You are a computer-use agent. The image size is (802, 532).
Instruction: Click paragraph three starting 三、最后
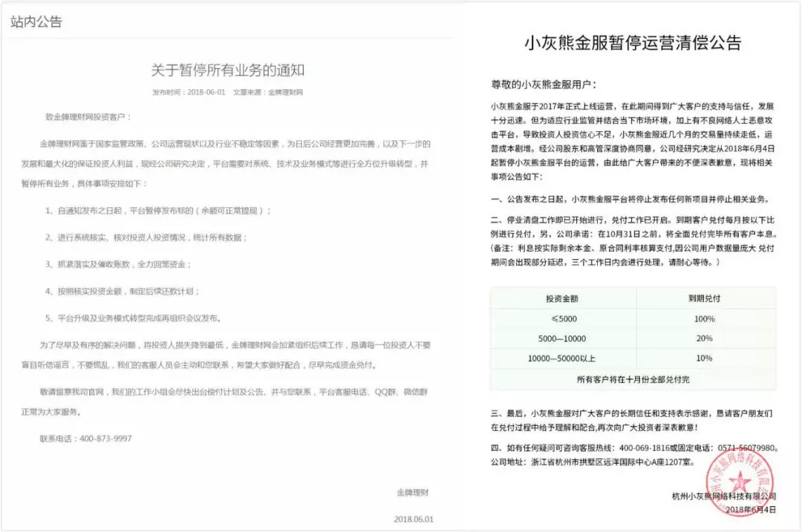[632, 420]
